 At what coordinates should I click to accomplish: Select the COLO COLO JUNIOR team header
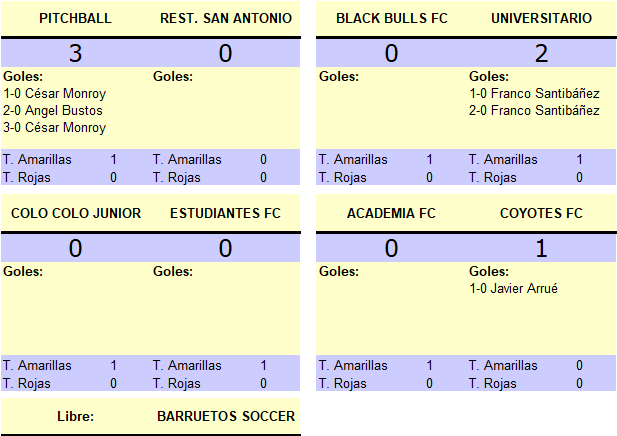(76, 213)
